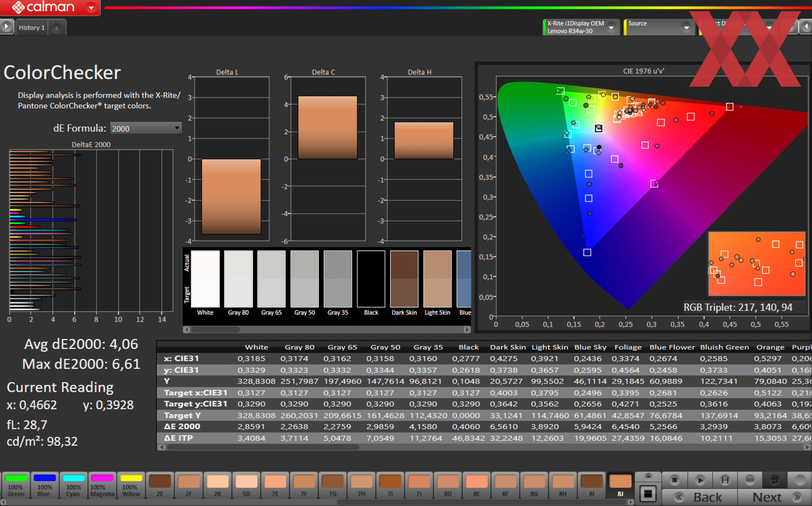Stop the measurement with the stop icon
Image resolution: width=812 pixels, height=506 pixels.
coord(675,480)
